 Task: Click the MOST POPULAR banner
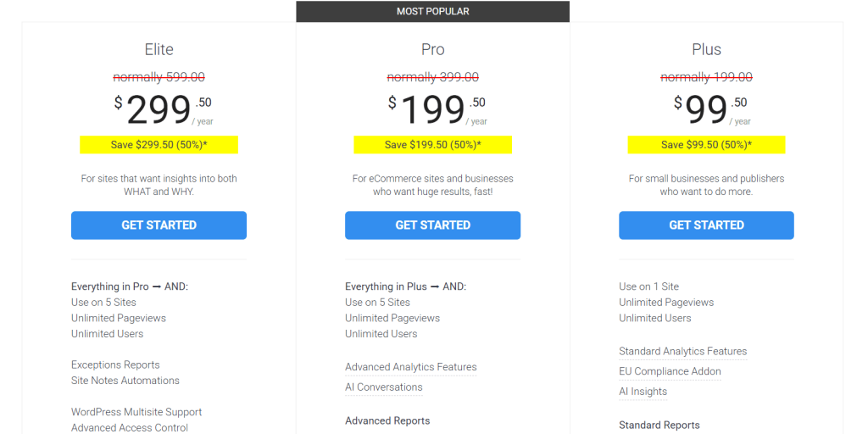coord(432,11)
